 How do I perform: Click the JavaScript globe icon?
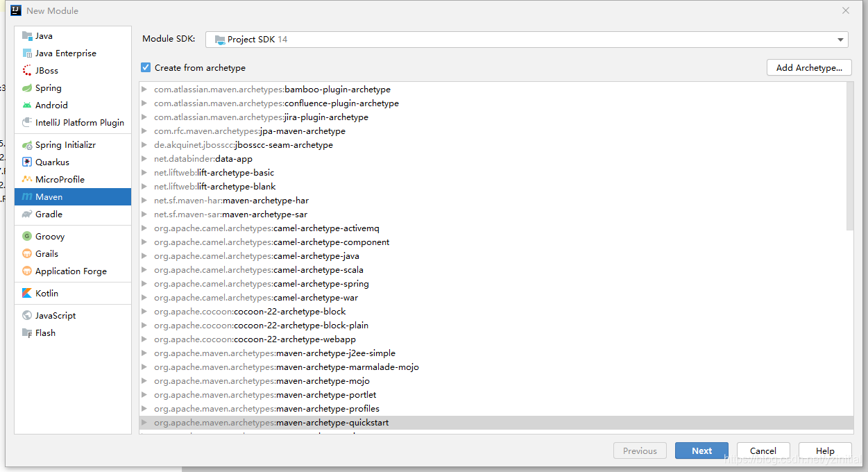coord(27,316)
